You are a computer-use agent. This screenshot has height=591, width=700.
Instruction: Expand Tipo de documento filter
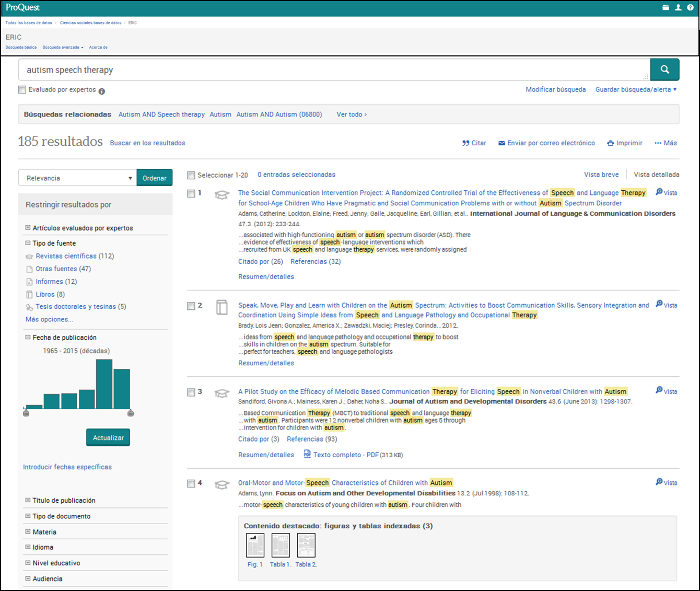28,516
